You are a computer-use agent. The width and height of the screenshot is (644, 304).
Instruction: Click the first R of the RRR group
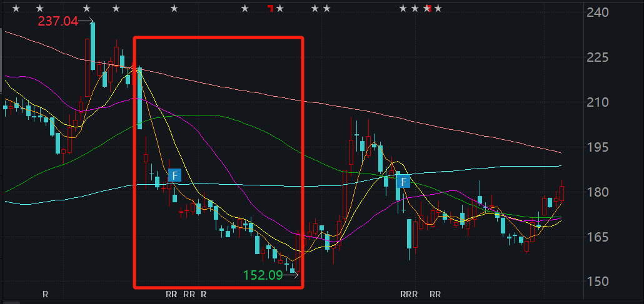click(403, 294)
